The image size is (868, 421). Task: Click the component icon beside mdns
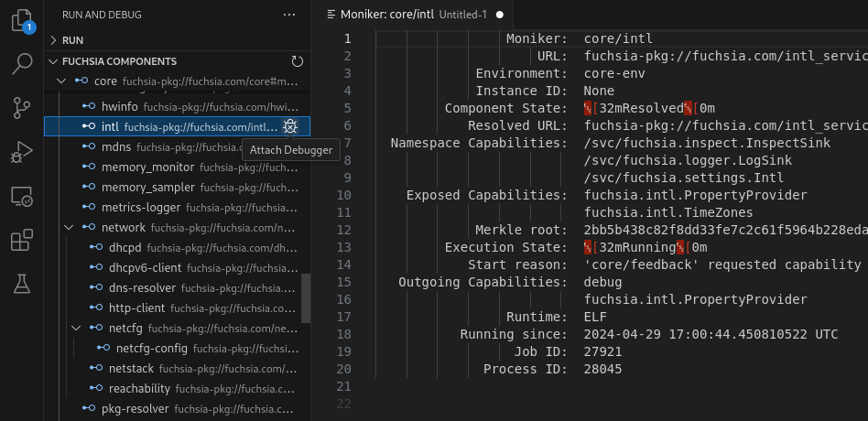point(88,146)
